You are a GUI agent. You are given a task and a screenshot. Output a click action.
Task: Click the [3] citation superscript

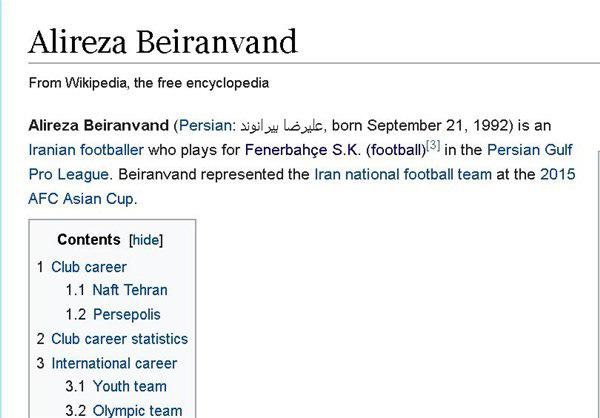(433, 146)
